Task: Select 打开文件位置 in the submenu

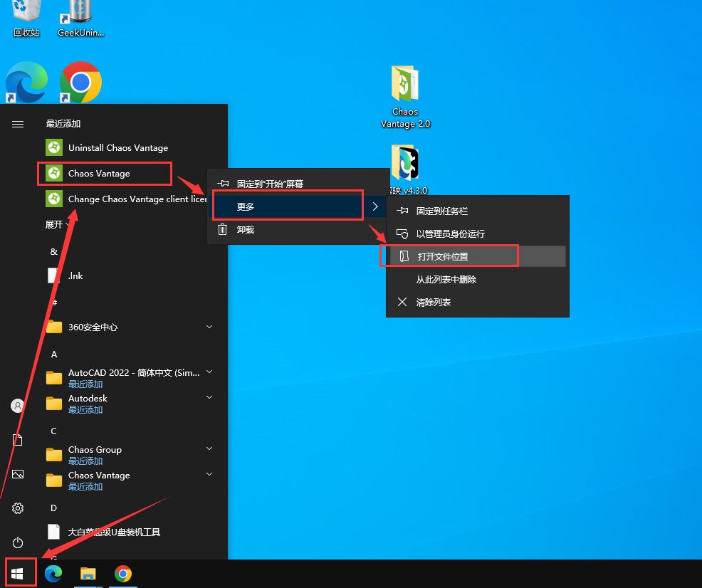Action: 442,256
